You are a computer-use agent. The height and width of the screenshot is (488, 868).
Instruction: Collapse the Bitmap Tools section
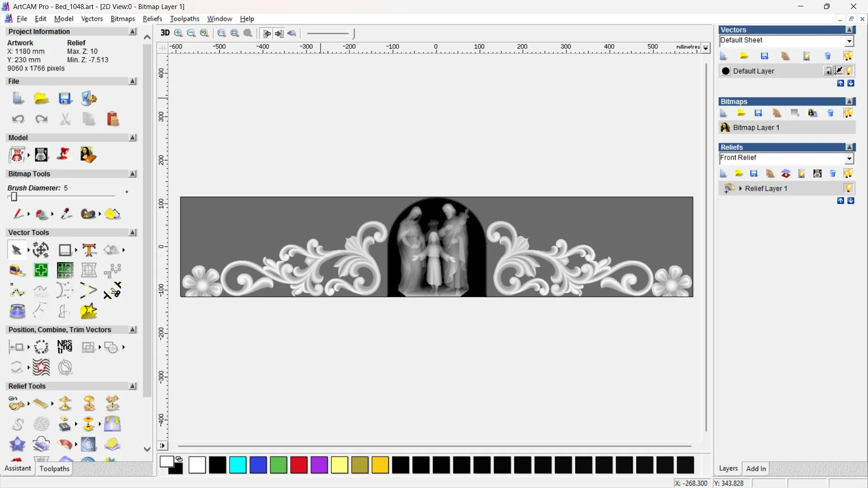point(132,174)
